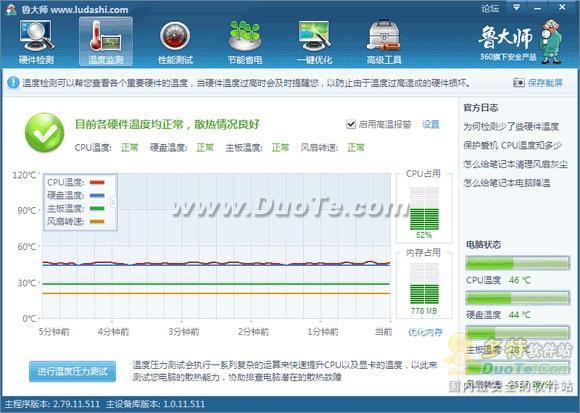This screenshot has width=580, height=413.
Task: Open the 一键优化 monitor icon
Action: 314,42
